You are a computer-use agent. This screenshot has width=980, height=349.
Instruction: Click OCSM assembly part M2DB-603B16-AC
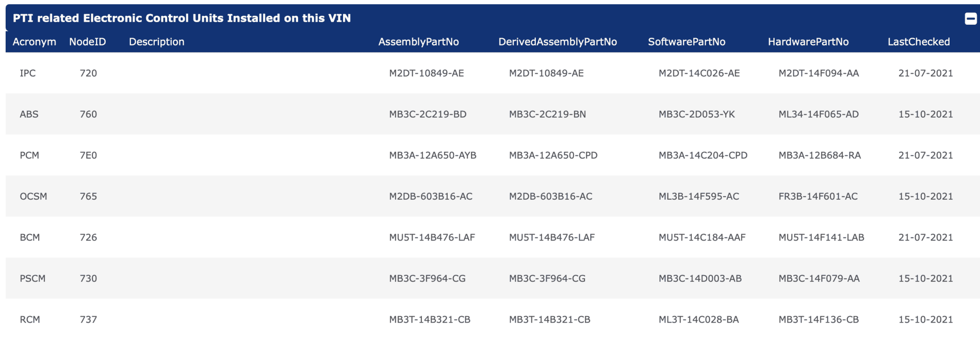[431, 196]
